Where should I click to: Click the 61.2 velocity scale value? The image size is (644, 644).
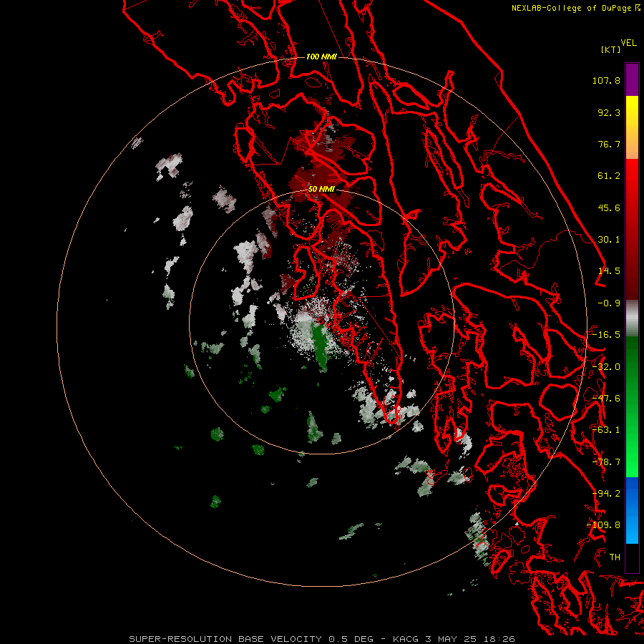point(609,176)
